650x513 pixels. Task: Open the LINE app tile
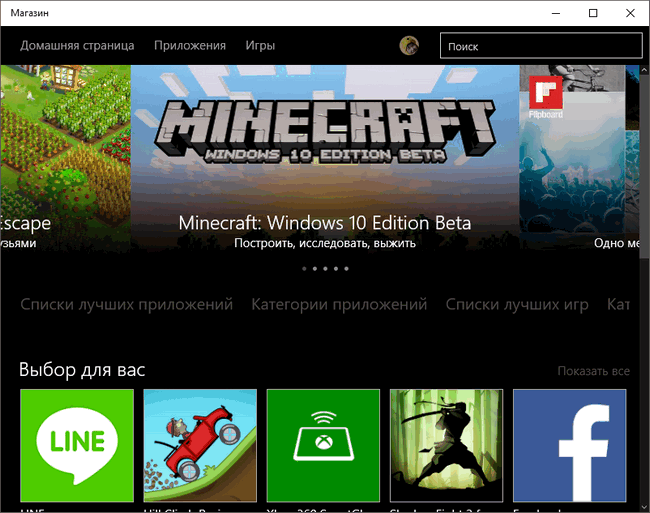pos(77,445)
